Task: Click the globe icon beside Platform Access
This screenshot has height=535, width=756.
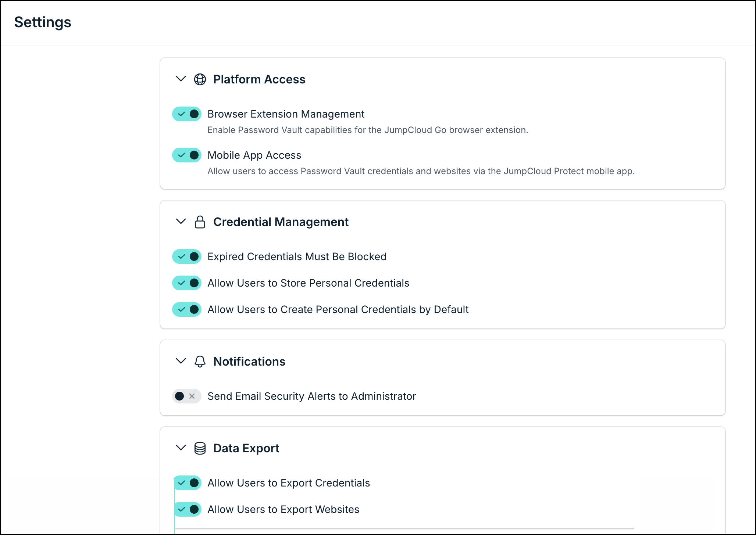Action: (200, 79)
